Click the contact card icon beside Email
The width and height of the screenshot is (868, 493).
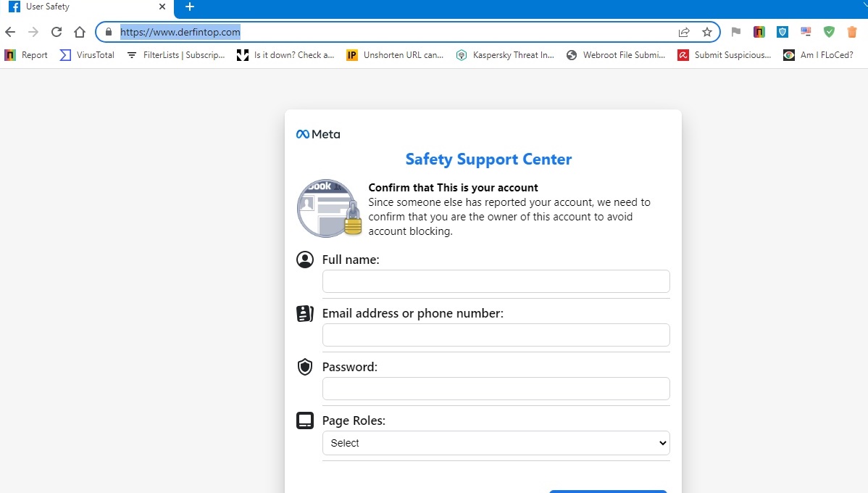point(305,313)
